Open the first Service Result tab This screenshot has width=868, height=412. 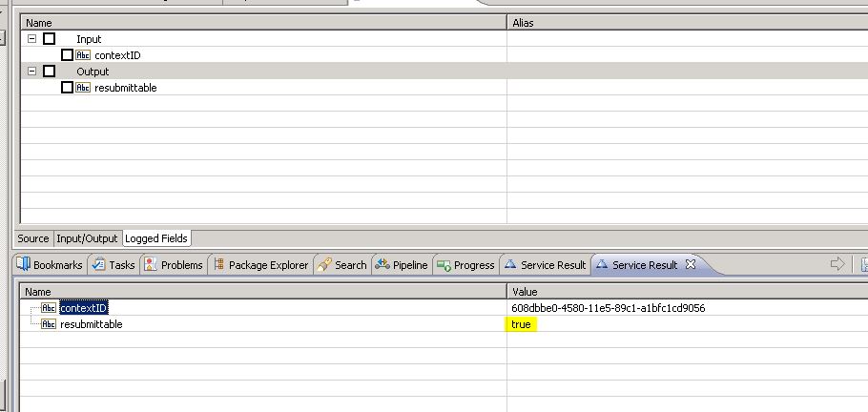[x=546, y=265]
